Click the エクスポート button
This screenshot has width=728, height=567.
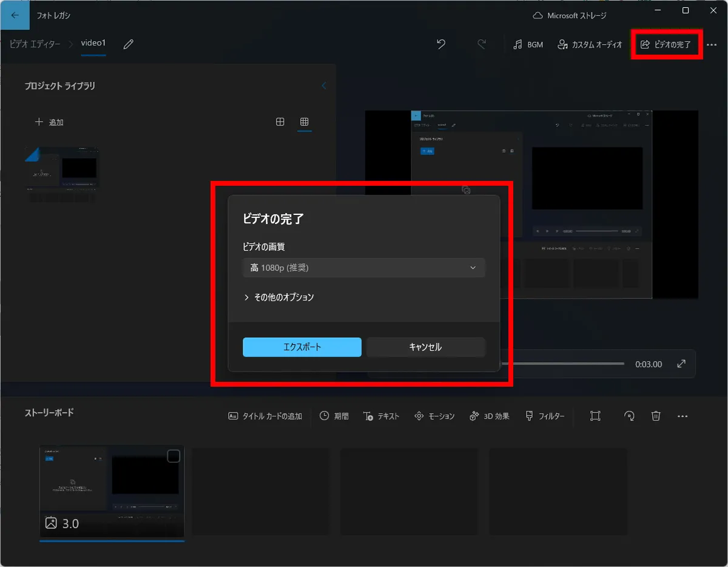(302, 347)
